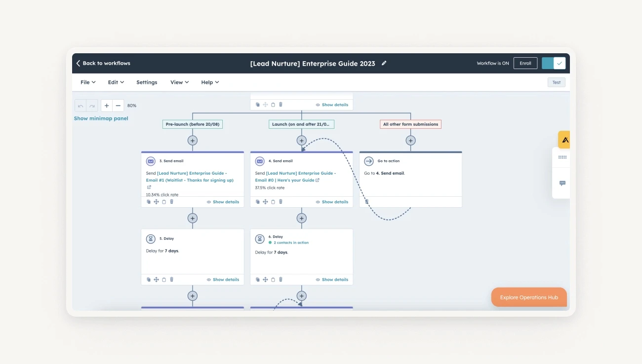Delete the 3. Send email action

coord(172,202)
